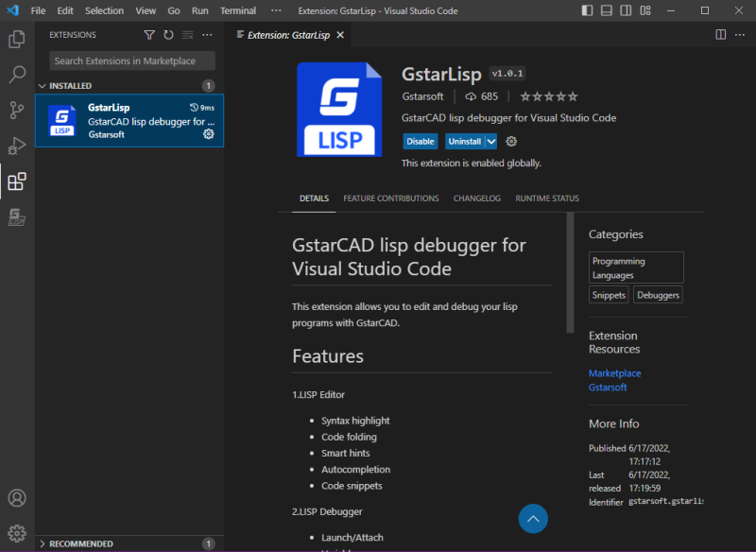Open the Marketplace resource link
This screenshot has width=756, height=552.
click(615, 373)
